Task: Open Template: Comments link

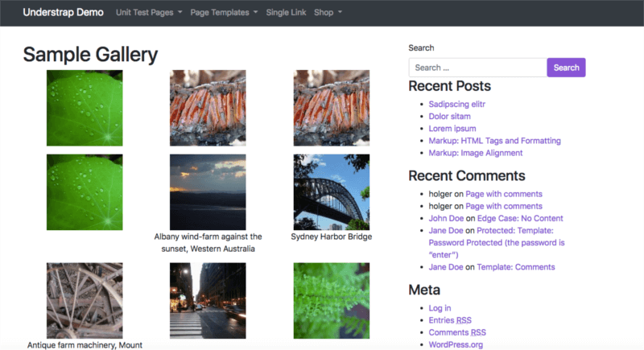Action: click(515, 267)
